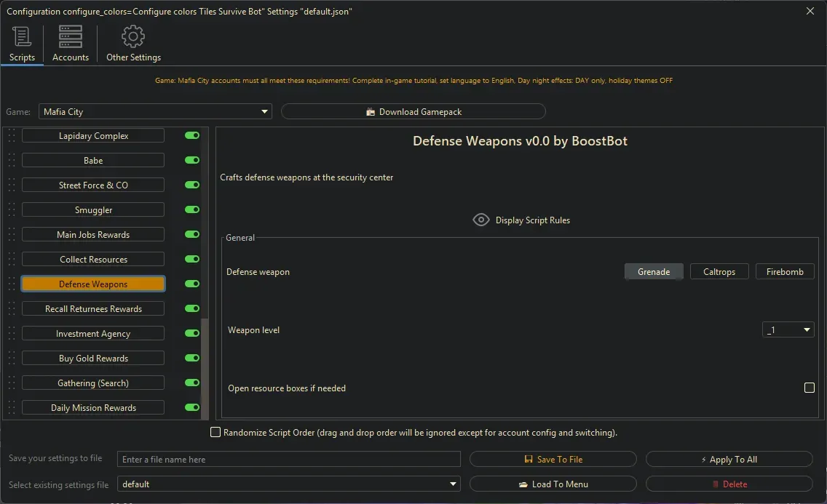Disable the Babe script toggle
The height and width of the screenshot is (504, 827).
(x=192, y=160)
